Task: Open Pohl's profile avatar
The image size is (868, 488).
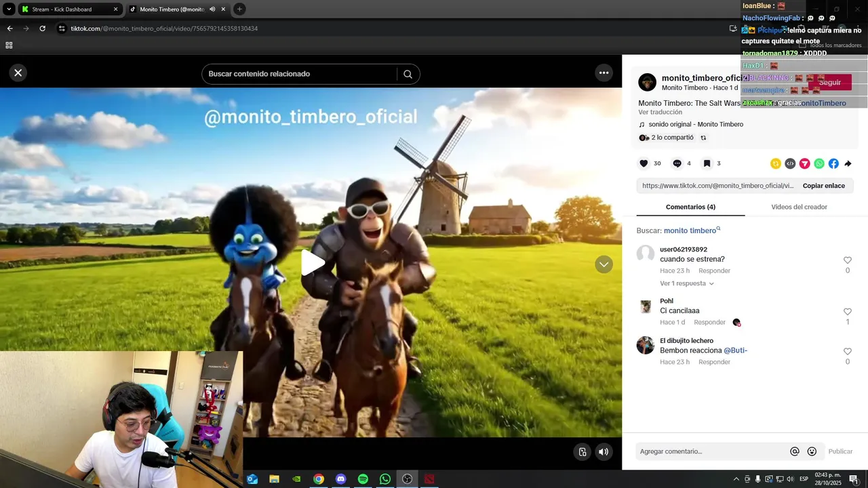Action: (645, 306)
